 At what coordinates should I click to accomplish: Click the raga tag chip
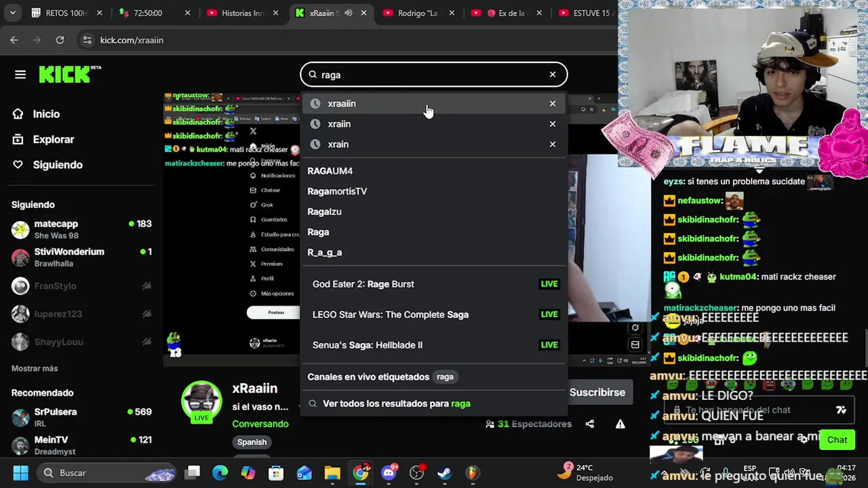pyautogui.click(x=445, y=377)
